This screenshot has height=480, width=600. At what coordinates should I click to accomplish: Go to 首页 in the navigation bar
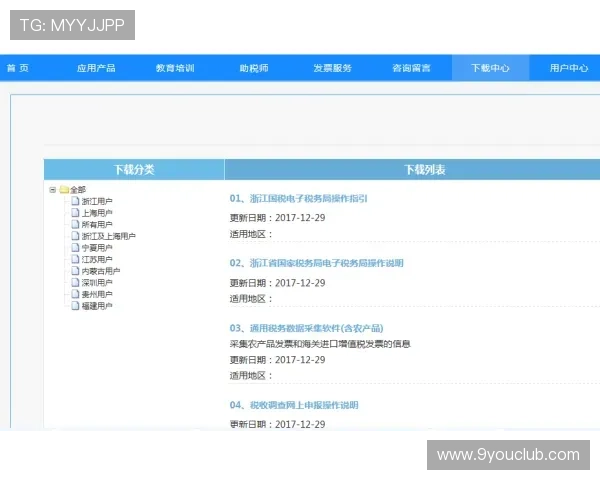18,68
